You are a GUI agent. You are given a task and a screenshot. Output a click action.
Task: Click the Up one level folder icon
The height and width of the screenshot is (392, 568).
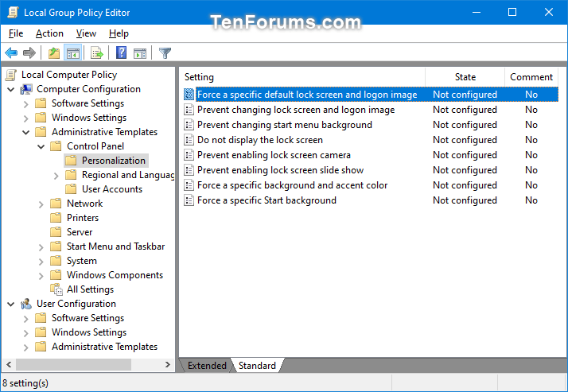54,53
